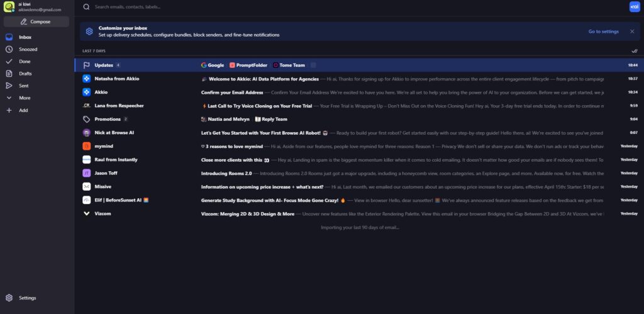Click the Promotions tag icon
Screen dimensions: 644x314
click(x=86, y=119)
